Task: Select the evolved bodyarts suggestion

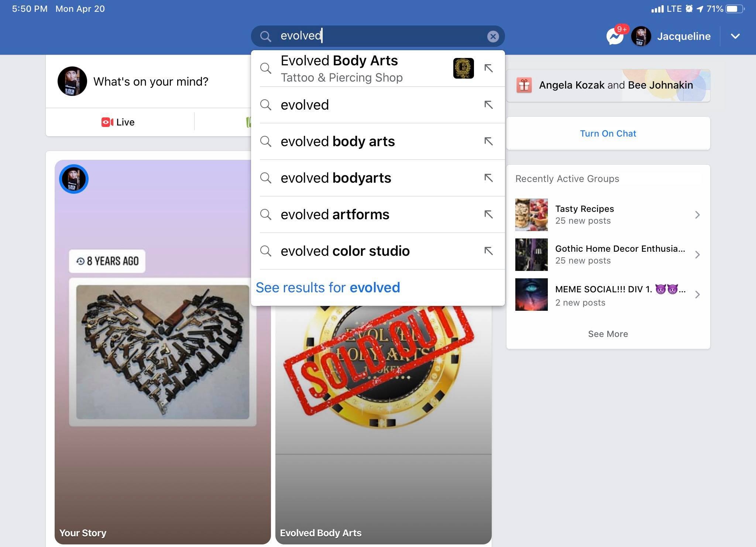Action: [x=378, y=178]
